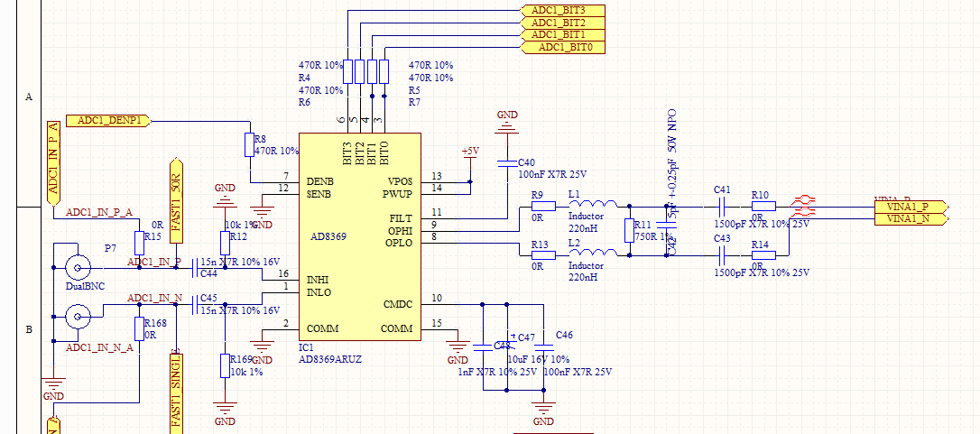Select resistor R9 symbol

(x=543, y=207)
